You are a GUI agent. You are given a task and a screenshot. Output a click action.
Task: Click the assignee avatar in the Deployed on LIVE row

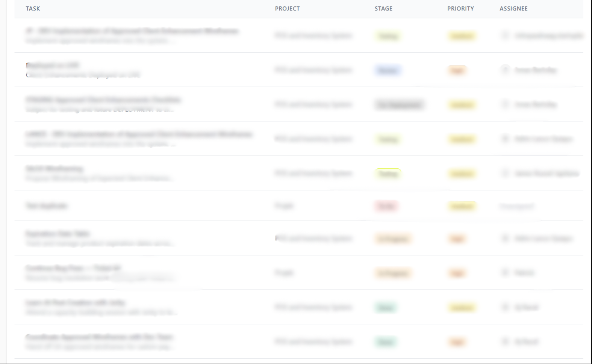pos(505,69)
